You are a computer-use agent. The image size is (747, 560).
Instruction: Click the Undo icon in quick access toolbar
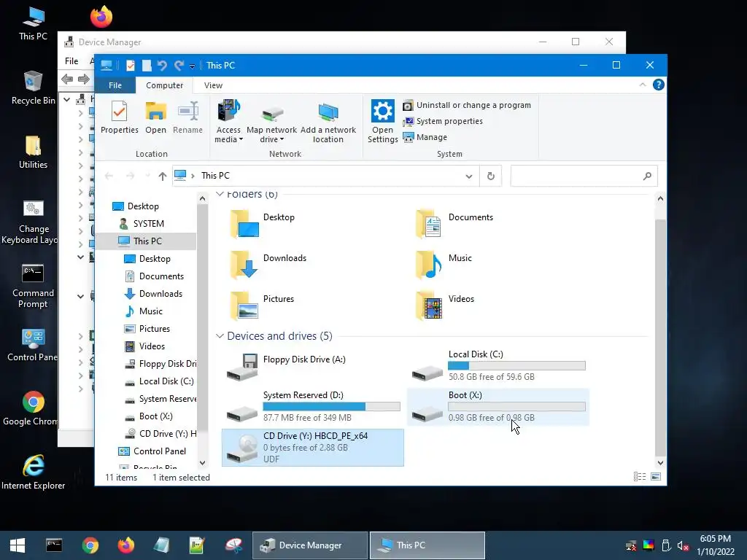(162, 66)
